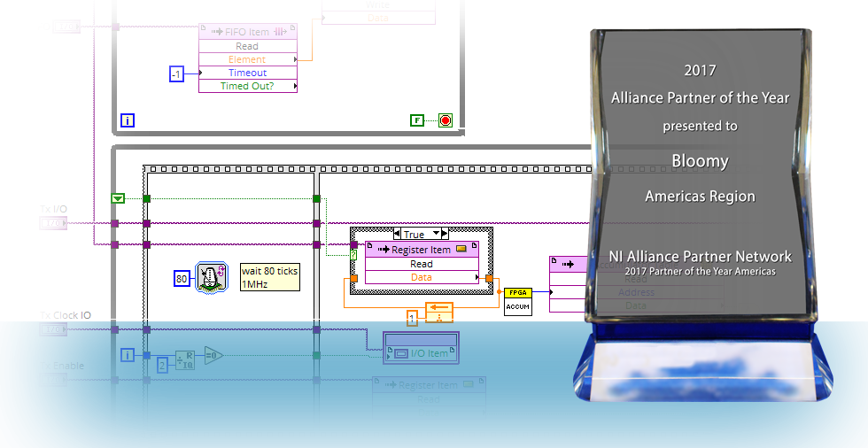This screenshot has width=868, height=448.
Task: Click the faded Tx Enable label
Action: (62, 366)
